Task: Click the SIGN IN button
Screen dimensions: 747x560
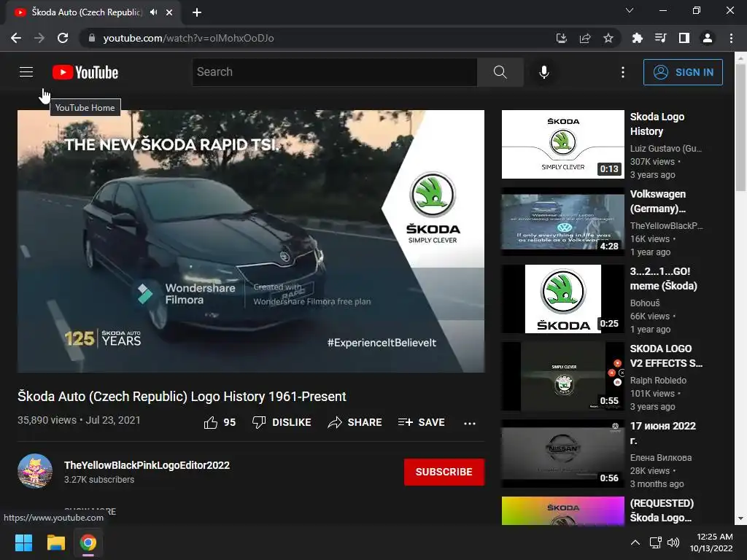Action: [683, 72]
